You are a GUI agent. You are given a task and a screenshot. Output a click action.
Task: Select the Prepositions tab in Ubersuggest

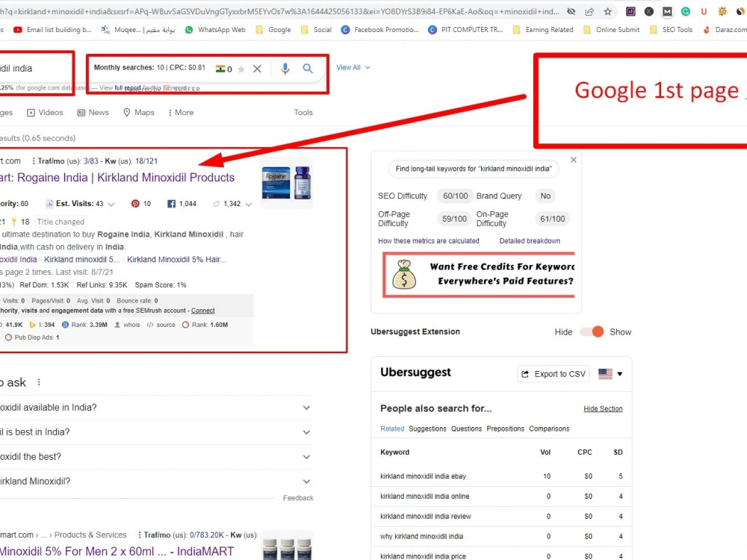[x=506, y=429]
